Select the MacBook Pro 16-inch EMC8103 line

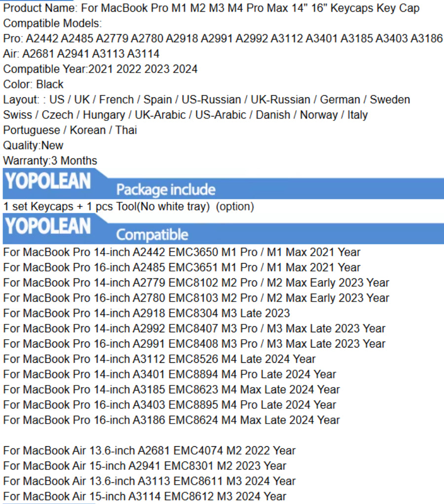(196, 298)
